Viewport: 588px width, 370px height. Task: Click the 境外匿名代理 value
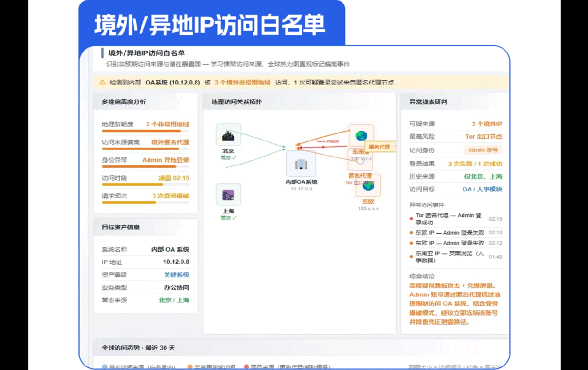pos(170,142)
